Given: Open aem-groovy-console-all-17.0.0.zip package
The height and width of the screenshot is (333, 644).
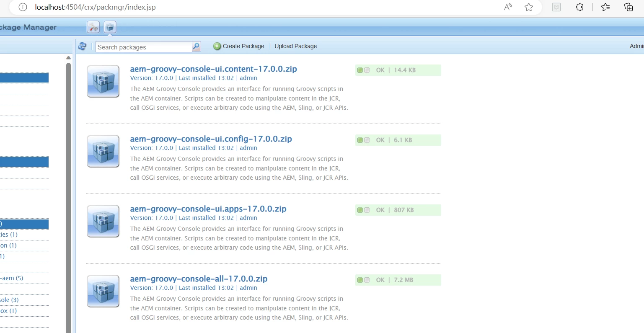Looking at the screenshot, I should point(199,279).
